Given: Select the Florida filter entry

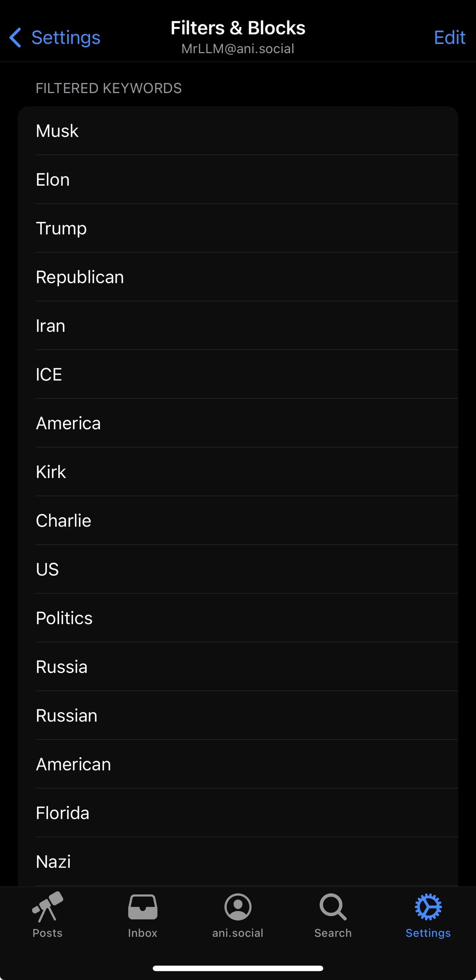Looking at the screenshot, I should (238, 813).
